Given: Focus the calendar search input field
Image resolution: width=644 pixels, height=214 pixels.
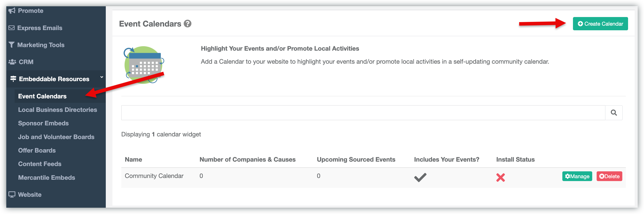Looking at the screenshot, I should (363, 113).
